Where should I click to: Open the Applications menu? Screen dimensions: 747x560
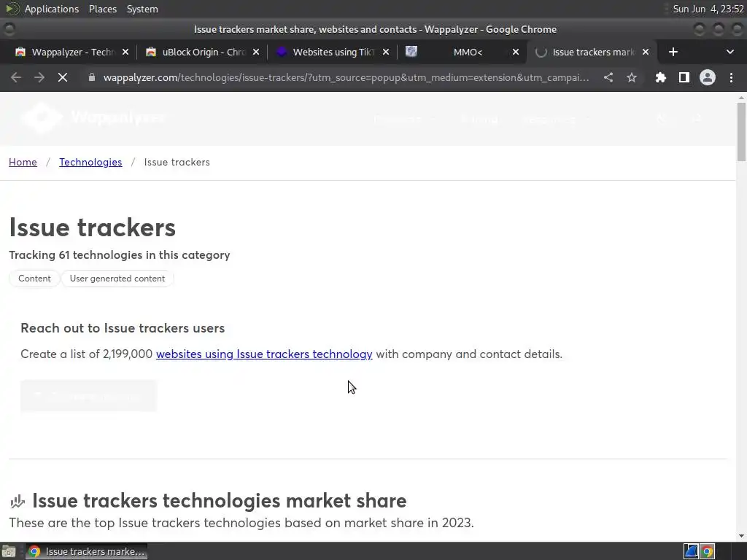tap(52, 9)
